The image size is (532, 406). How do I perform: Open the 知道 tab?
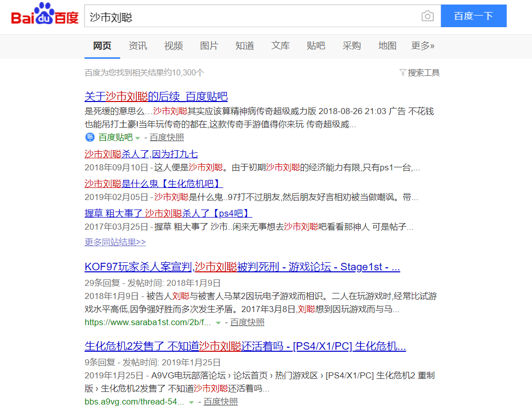coord(244,46)
